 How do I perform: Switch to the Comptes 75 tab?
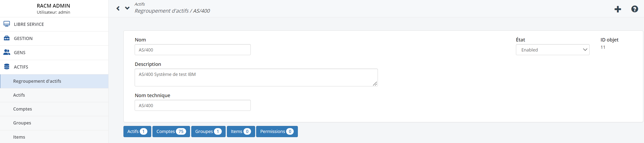(x=171, y=132)
